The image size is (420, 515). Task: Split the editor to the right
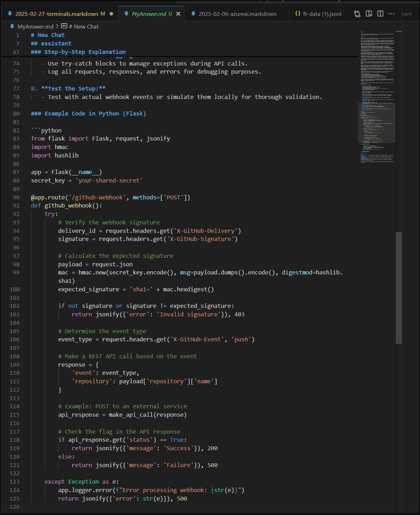pyautogui.click(x=380, y=14)
